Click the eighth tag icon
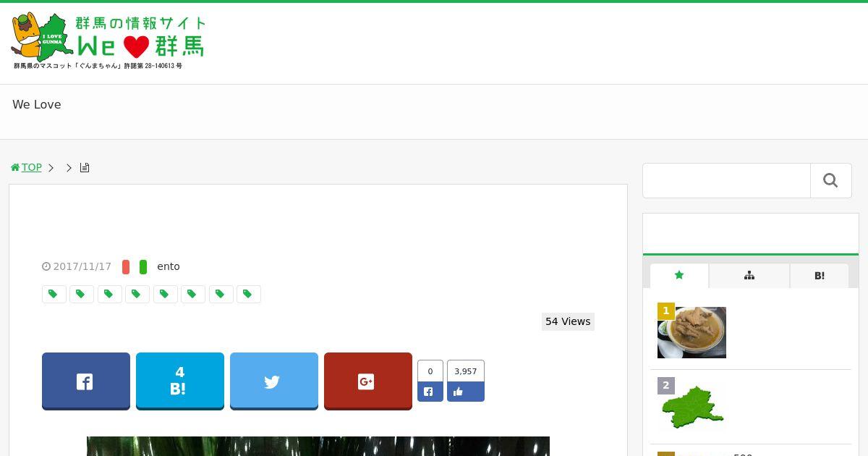 tap(249, 294)
